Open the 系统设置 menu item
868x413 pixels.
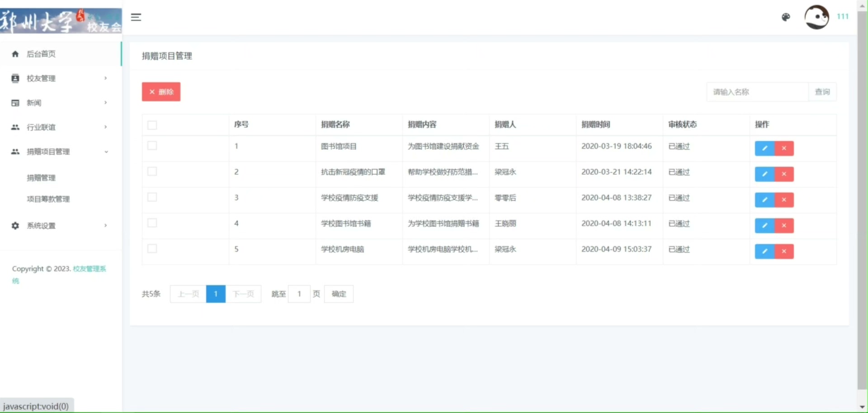pyautogui.click(x=61, y=225)
